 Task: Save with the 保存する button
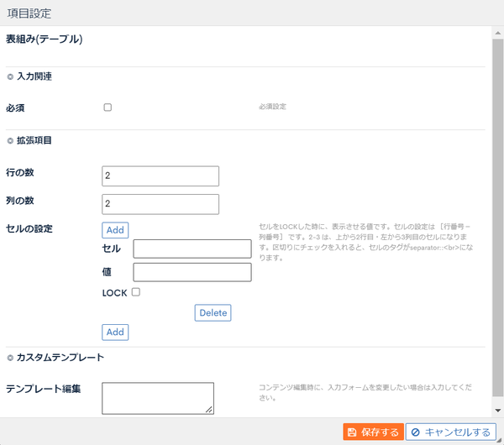(373, 432)
